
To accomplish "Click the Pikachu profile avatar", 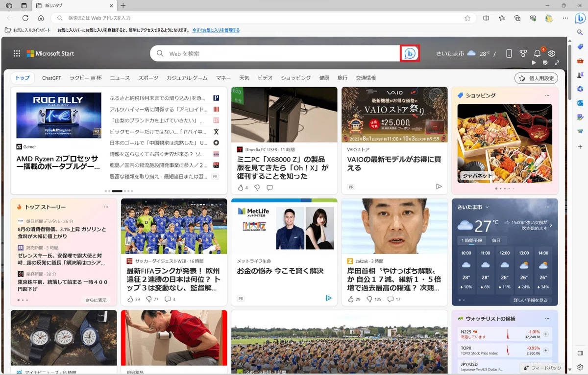I will pos(549,18).
